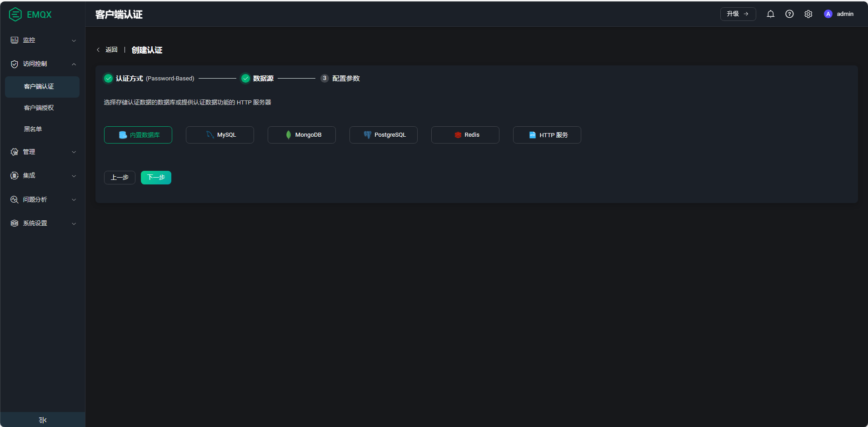
Task: Collapse the sidebar with the bottom icon
Action: click(43, 420)
